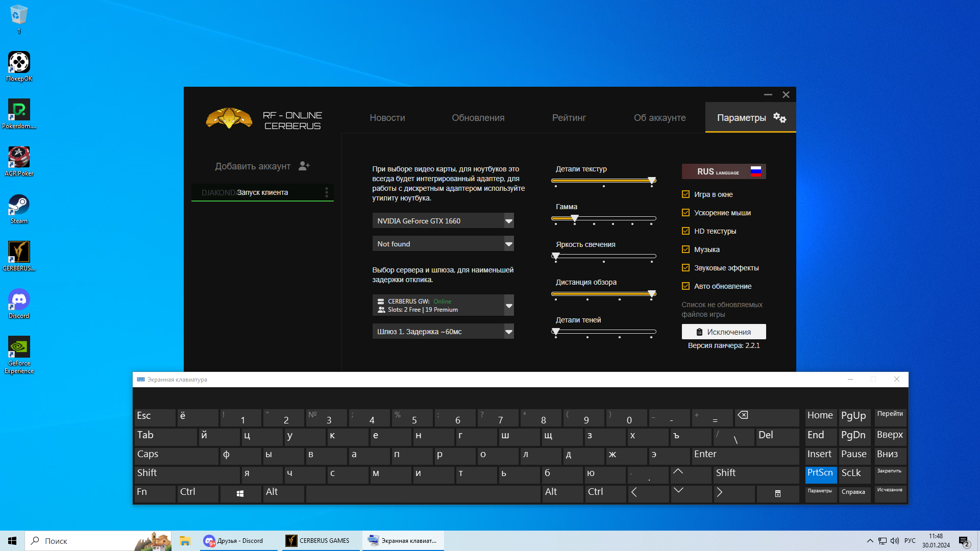Open GeForce Experience desktop icon

[19, 355]
